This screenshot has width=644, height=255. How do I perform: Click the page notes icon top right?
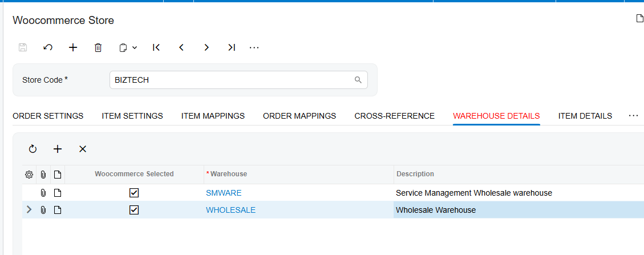(x=639, y=18)
